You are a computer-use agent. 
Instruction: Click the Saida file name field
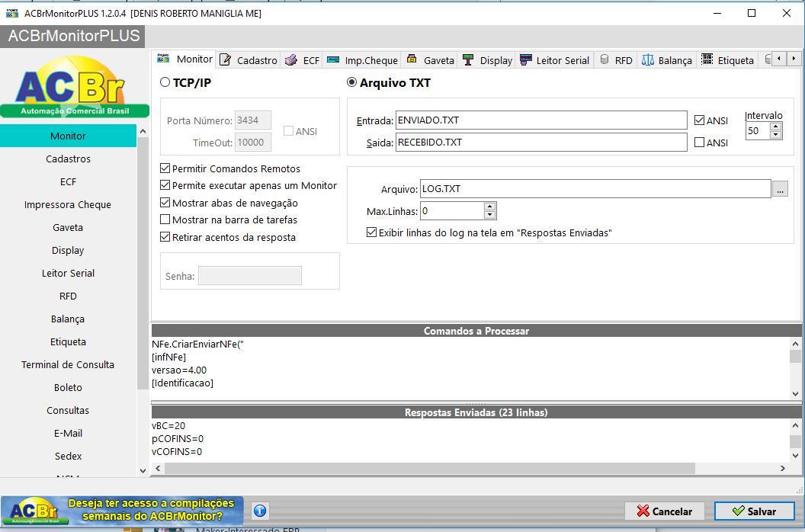click(x=541, y=143)
